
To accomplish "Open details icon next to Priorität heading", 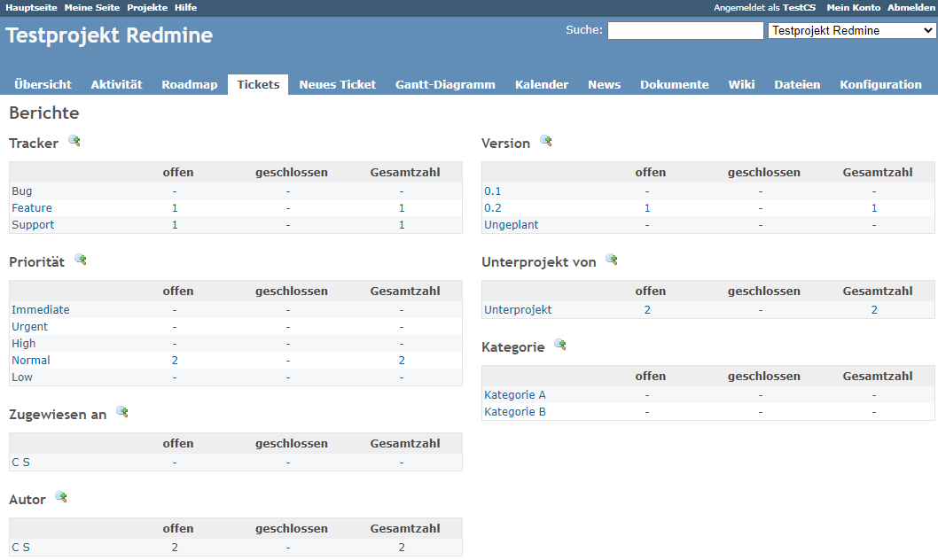I will pyautogui.click(x=80, y=260).
